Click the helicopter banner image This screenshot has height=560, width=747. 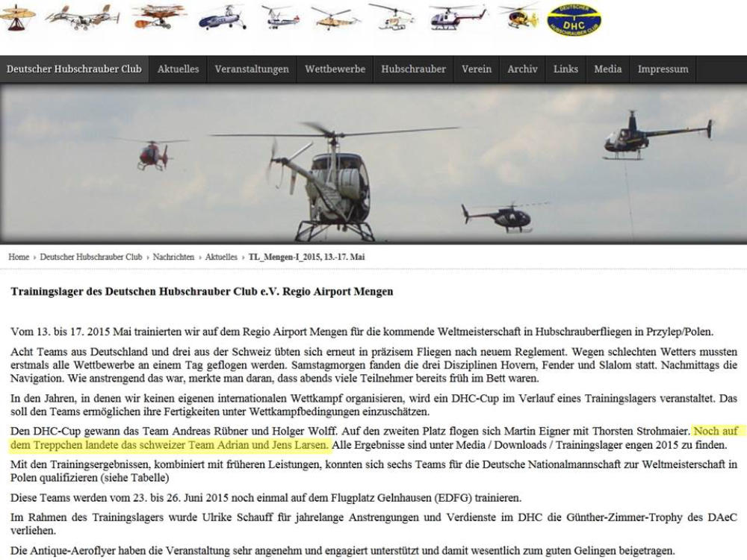pos(373,163)
